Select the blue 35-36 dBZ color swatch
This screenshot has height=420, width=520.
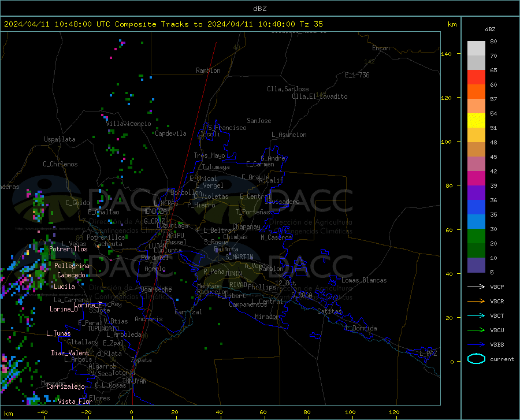476,207
